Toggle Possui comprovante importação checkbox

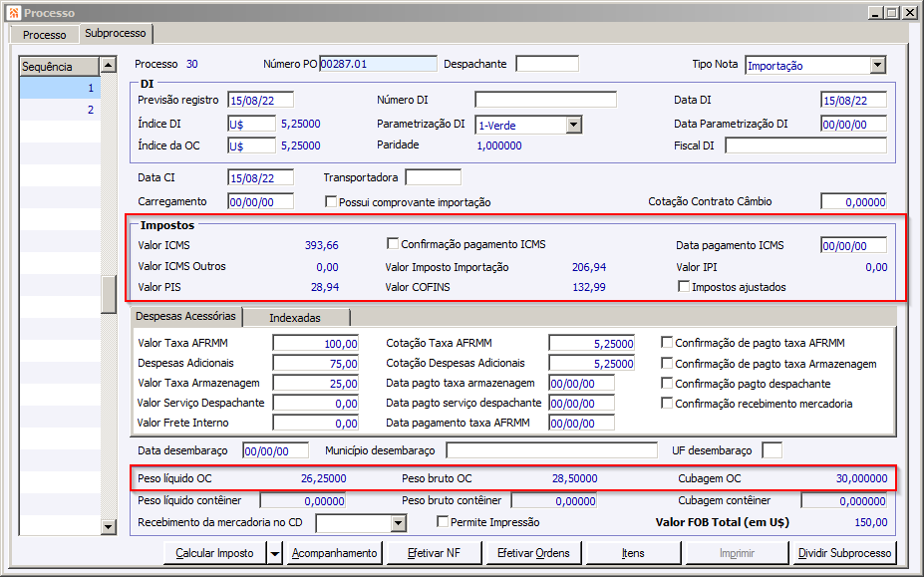(x=332, y=202)
